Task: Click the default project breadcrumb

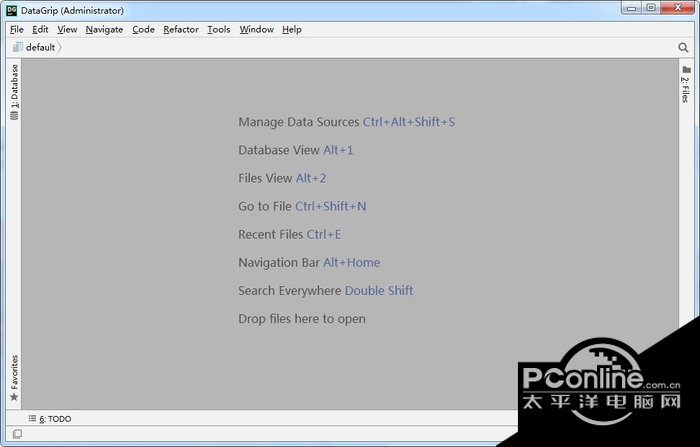Action: pyautogui.click(x=34, y=47)
